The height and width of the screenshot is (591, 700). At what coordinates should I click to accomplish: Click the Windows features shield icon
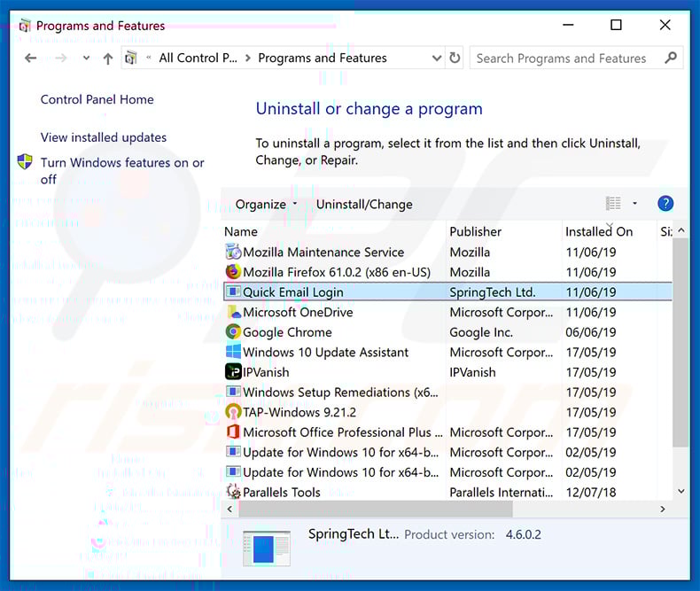tap(25, 161)
